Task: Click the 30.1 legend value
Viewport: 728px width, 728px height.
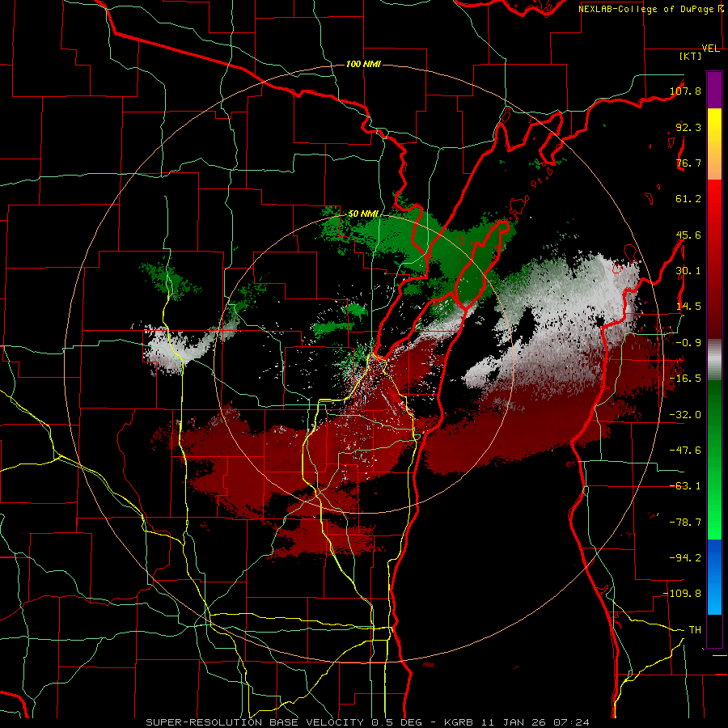Action: [688, 271]
